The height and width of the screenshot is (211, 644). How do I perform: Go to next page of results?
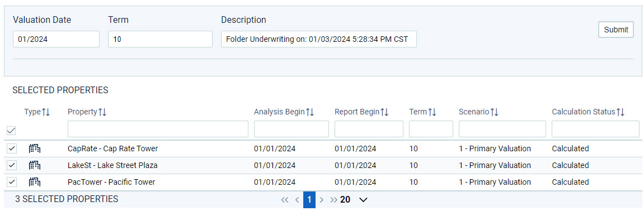click(x=322, y=200)
